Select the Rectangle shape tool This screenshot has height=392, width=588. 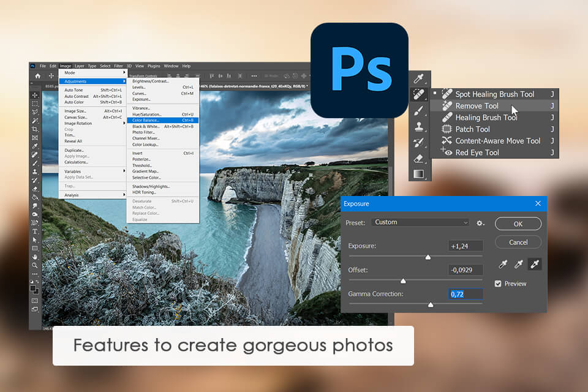coord(35,248)
